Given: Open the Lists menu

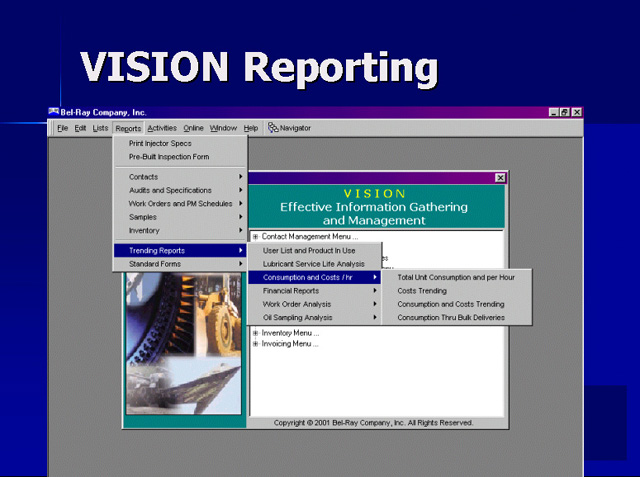Looking at the screenshot, I should (x=100, y=128).
